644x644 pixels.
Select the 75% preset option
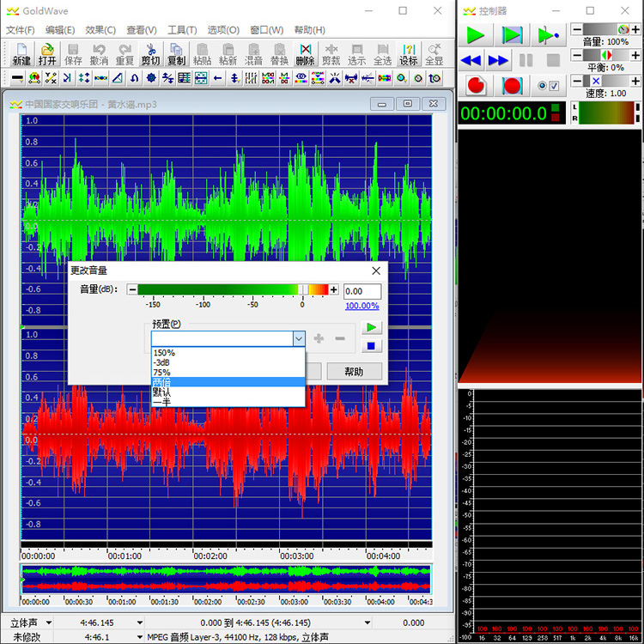coord(228,373)
